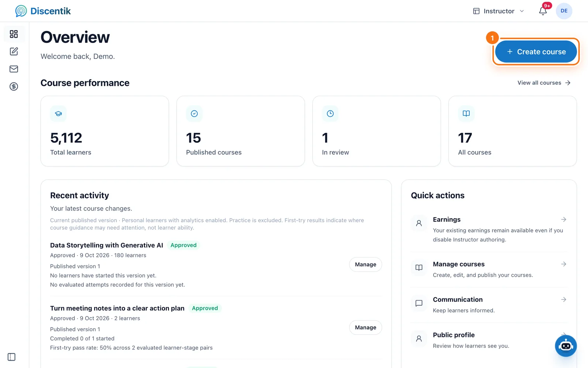Open the Published courses 15 card
Image resolution: width=588 pixels, height=368 pixels.
coord(241,131)
